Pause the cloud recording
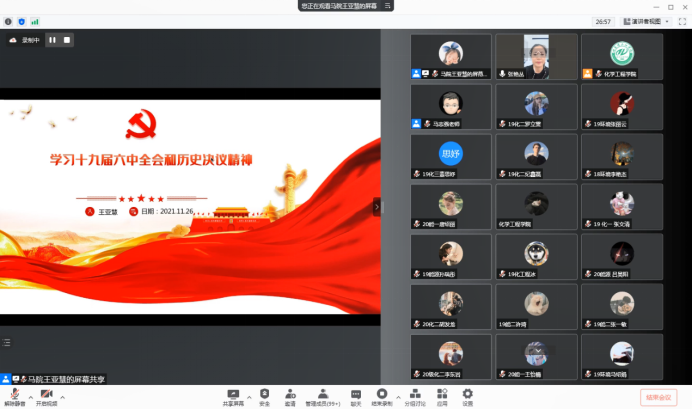Screen dimensions: 692x409 [52, 40]
